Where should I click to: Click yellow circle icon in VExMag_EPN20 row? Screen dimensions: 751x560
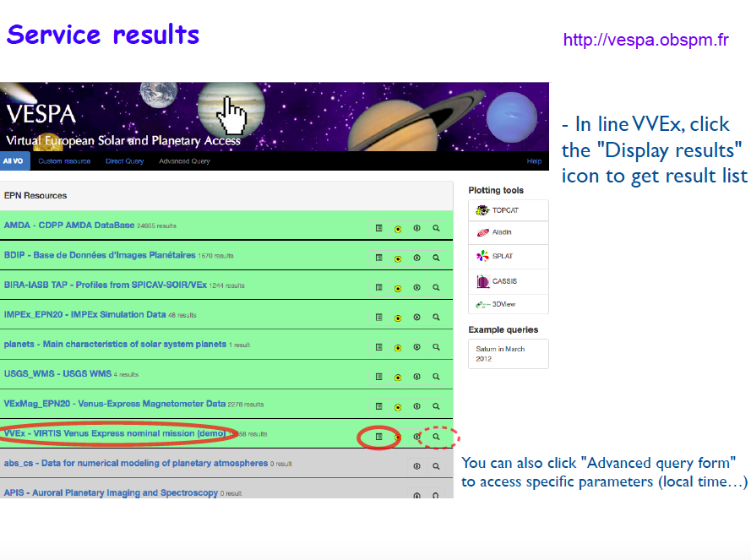(x=398, y=407)
